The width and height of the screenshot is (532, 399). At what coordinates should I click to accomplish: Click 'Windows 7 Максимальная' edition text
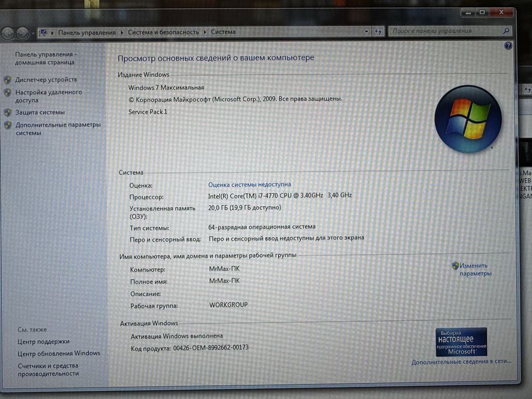(166, 88)
